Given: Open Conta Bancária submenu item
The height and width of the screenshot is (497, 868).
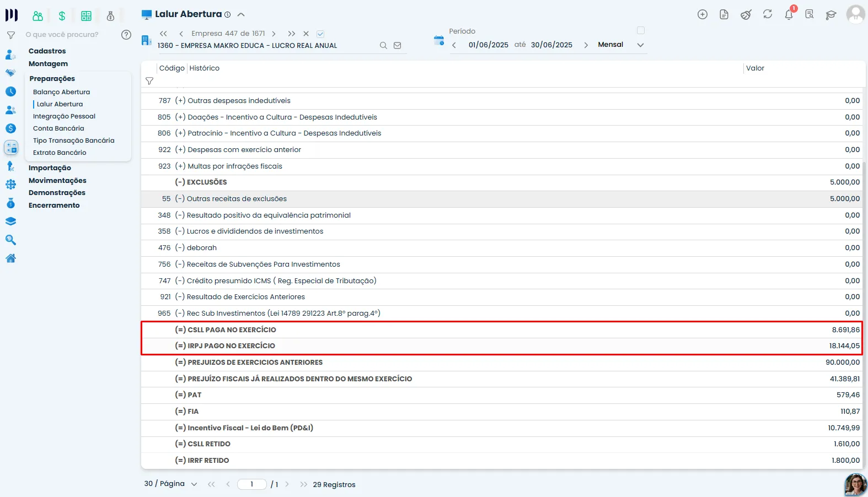Looking at the screenshot, I should [58, 128].
